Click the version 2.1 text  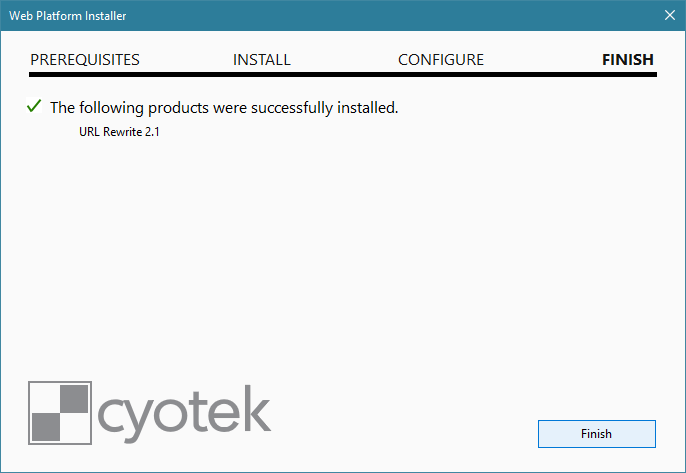[152, 132]
